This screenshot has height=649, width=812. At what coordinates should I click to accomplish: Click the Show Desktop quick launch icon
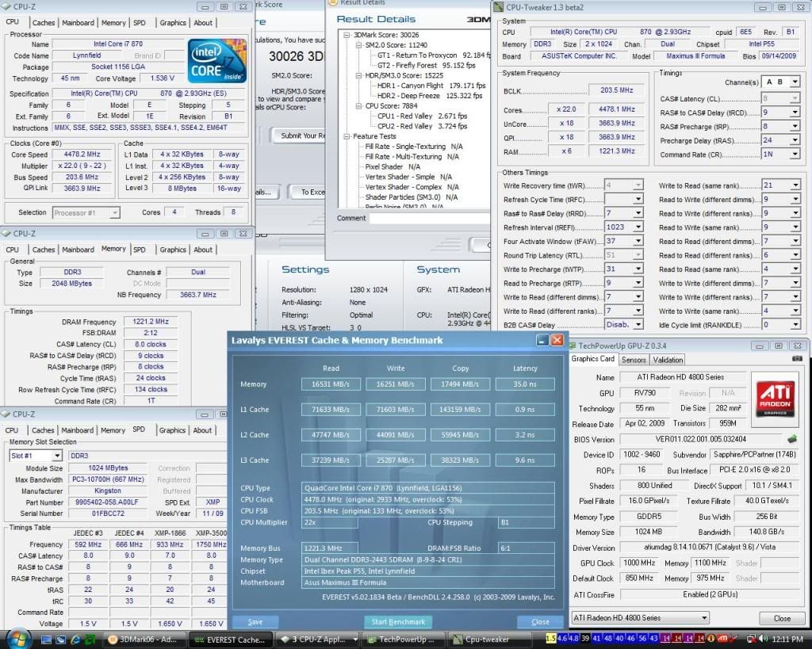[x=47, y=639]
